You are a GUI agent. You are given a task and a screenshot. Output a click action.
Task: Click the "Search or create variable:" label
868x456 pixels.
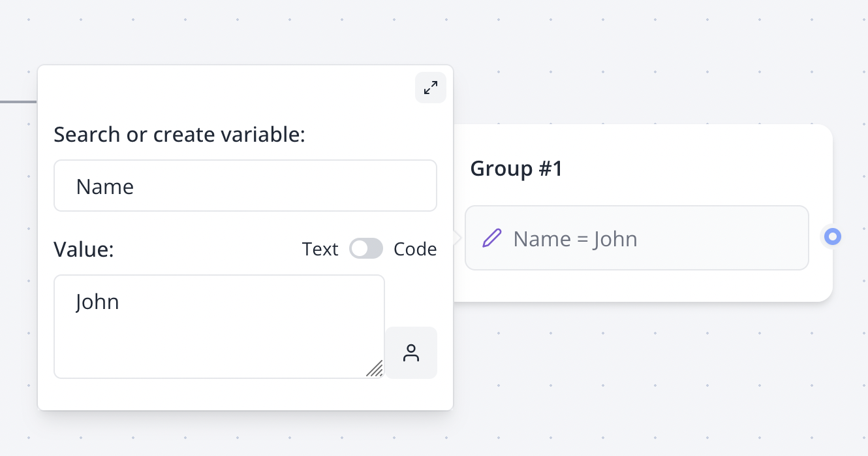(179, 135)
